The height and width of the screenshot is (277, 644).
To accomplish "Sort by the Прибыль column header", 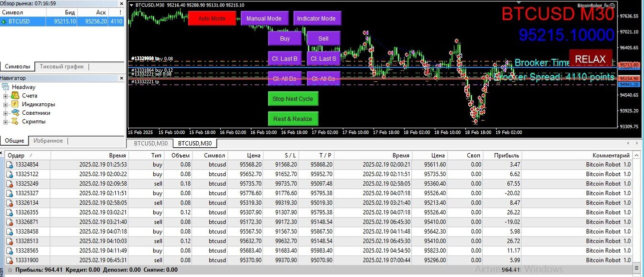I will [x=502, y=155].
